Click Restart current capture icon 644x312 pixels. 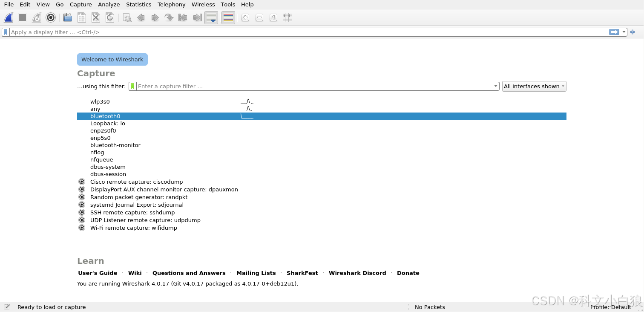tap(37, 17)
